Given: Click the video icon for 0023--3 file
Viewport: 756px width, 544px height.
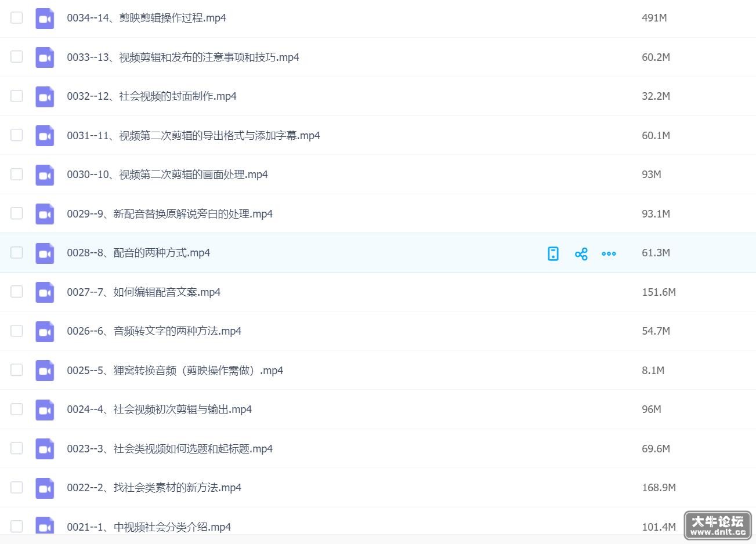Looking at the screenshot, I should [x=45, y=449].
